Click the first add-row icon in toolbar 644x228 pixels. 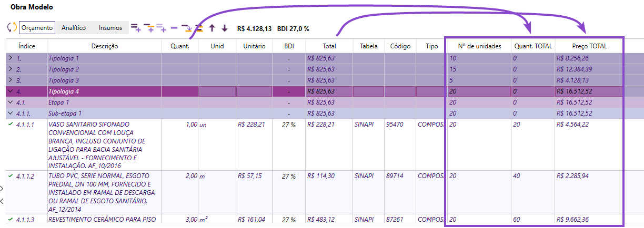135,27
